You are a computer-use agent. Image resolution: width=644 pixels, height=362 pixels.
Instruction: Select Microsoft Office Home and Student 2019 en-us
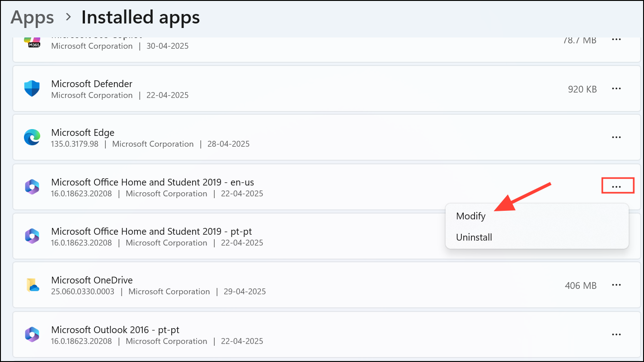point(153,182)
